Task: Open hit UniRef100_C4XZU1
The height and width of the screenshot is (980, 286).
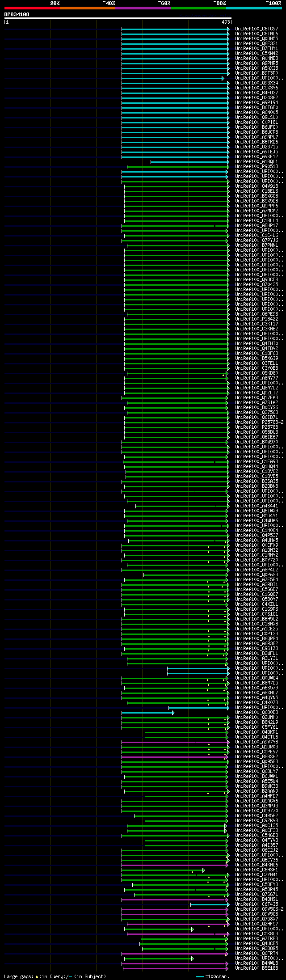Action: [257, 604]
